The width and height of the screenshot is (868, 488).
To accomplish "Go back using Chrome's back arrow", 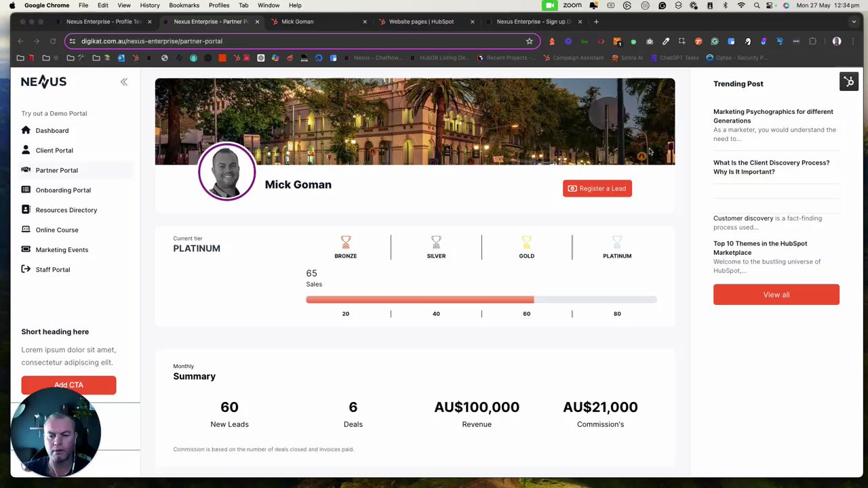I will (20, 41).
